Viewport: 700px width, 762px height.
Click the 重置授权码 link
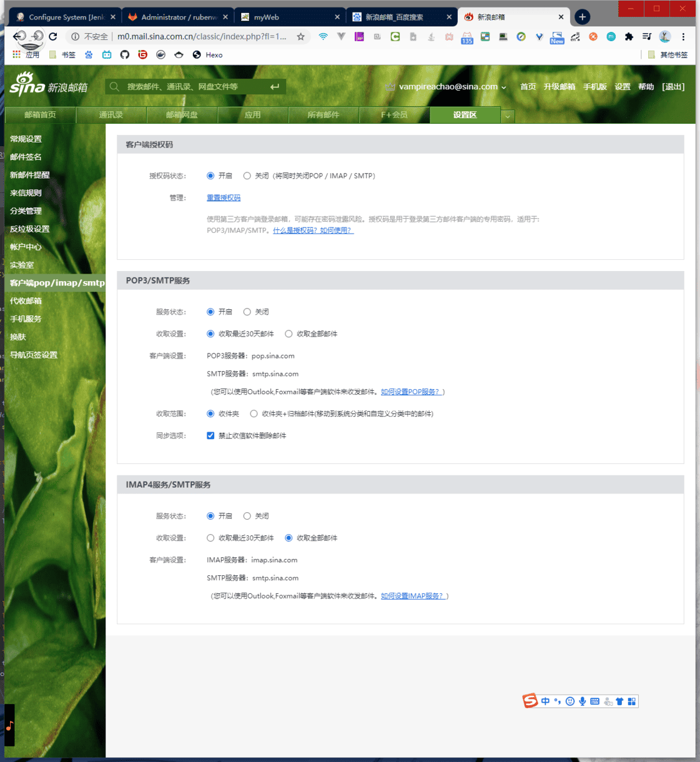coord(224,198)
